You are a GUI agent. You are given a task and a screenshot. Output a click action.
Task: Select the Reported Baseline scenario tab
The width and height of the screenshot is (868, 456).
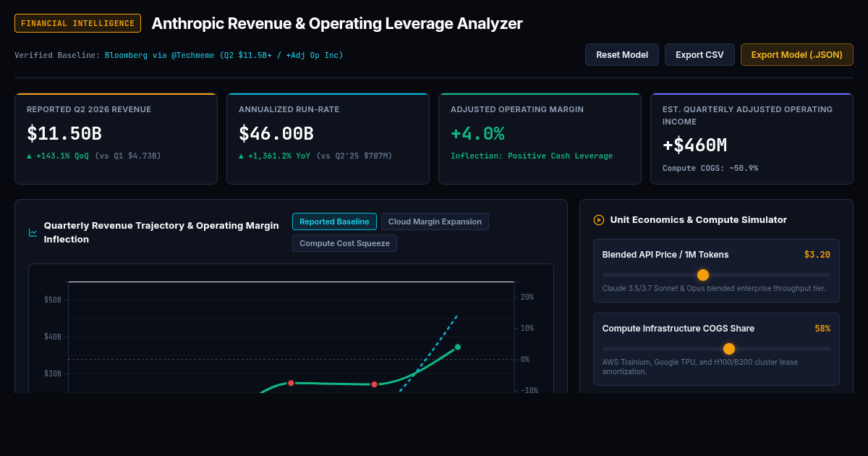pos(334,221)
